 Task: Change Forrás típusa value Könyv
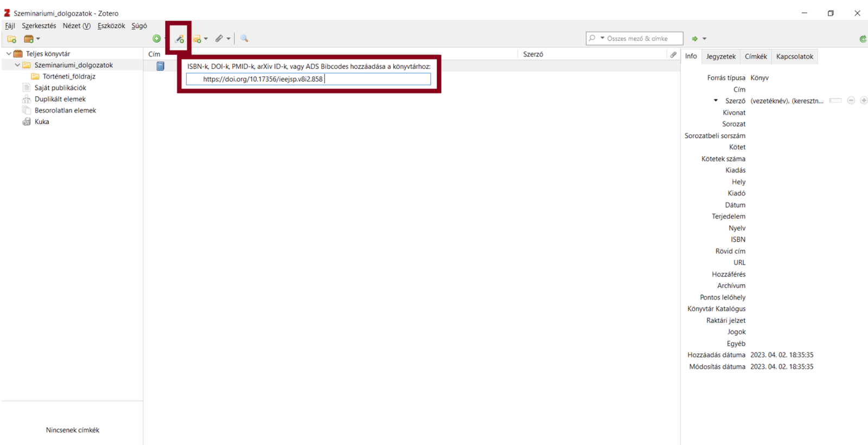(x=759, y=78)
